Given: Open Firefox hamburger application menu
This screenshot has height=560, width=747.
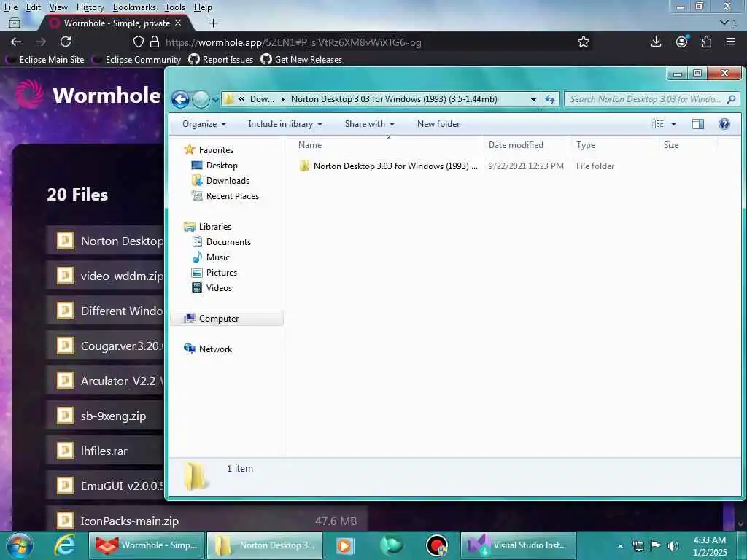Looking at the screenshot, I should click(731, 42).
